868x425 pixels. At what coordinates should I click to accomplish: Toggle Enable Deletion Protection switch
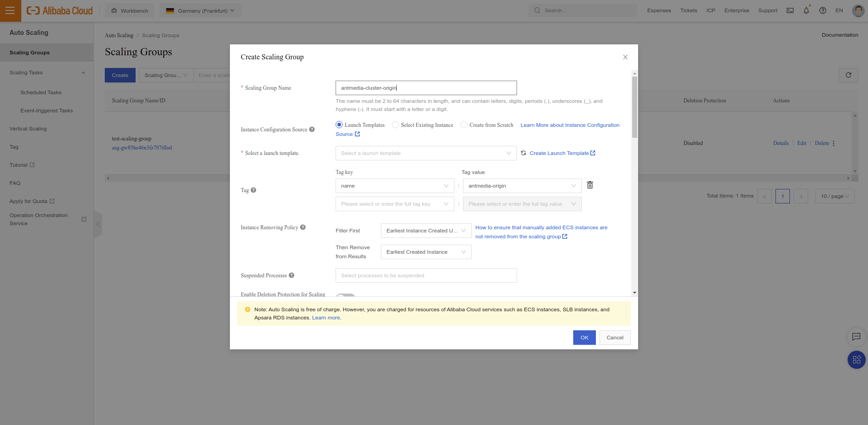pos(346,295)
